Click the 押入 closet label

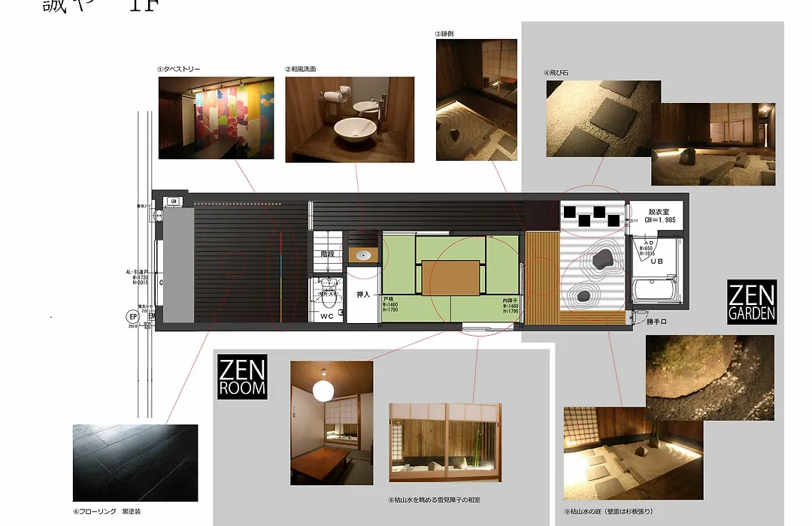(x=363, y=295)
